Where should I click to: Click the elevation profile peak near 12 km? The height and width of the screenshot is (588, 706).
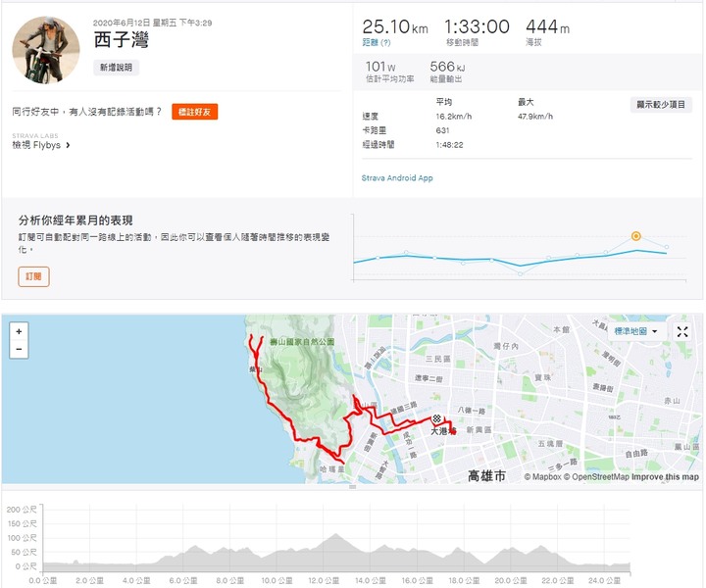coord(335,534)
